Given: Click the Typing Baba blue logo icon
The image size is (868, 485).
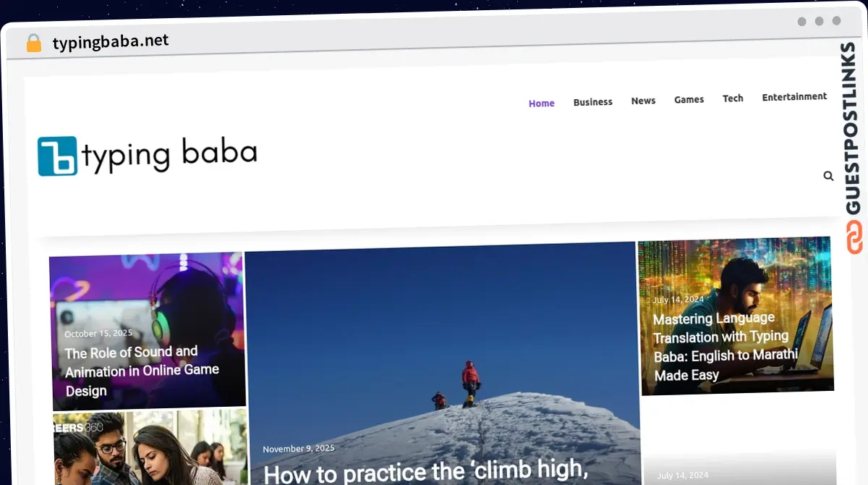Looking at the screenshot, I should click(57, 156).
